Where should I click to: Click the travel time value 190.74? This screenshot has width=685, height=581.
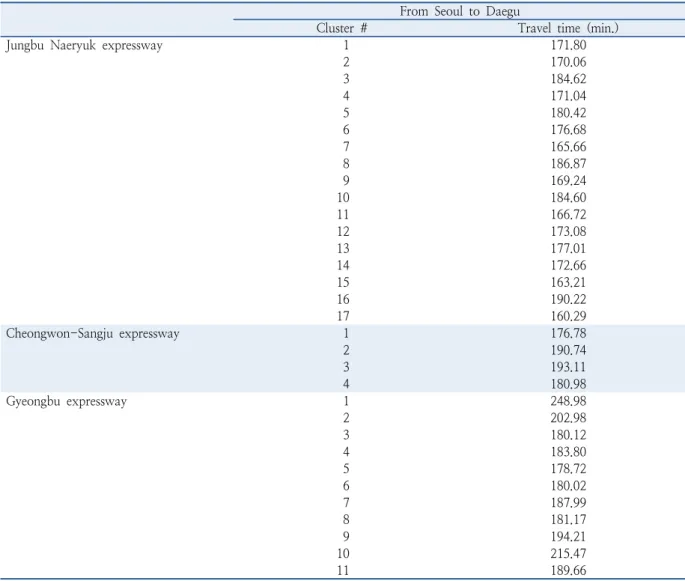click(568, 350)
